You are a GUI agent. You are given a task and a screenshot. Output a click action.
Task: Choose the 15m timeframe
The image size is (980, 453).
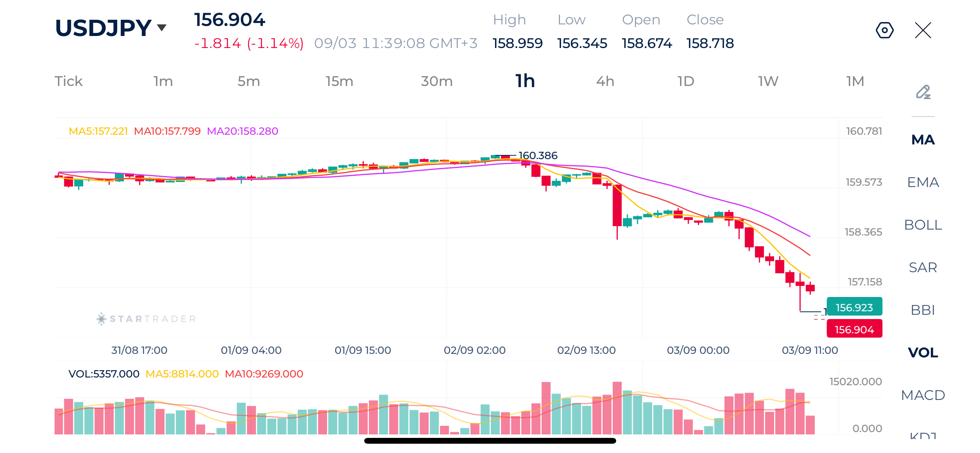[x=339, y=81]
